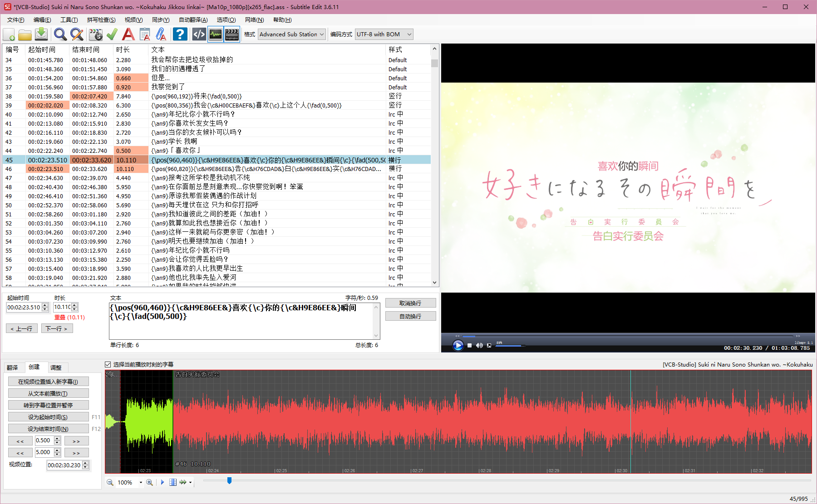Click subtitle list vertical scrollbar down arrow
Image resolution: width=817 pixels, height=504 pixels.
(x=434, y=283)
